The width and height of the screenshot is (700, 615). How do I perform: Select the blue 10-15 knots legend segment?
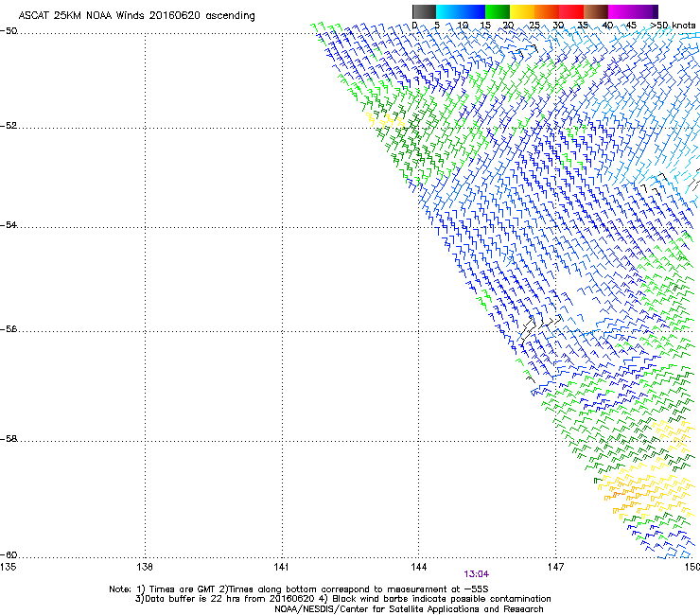pyautogui.click(x=473, y=11)
